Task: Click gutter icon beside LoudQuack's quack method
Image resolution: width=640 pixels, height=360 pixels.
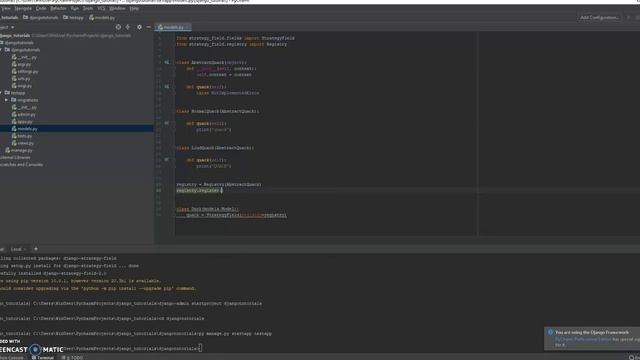Action: point(167,160)
